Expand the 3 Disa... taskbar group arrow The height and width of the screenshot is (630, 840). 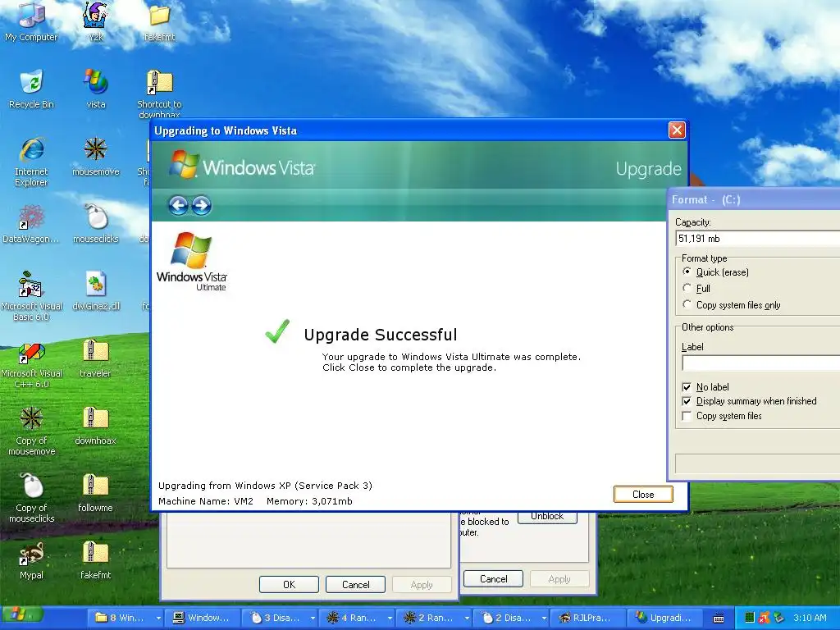(x=313, y=618)
